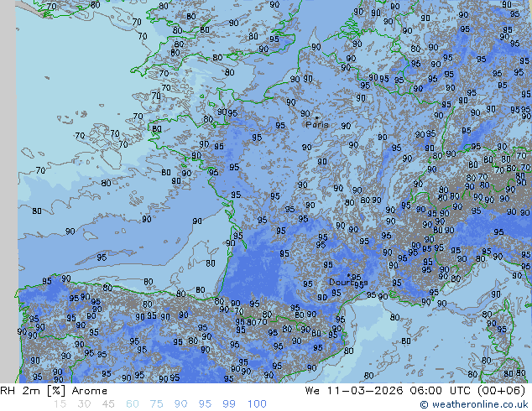Click legend value 45

click(108, 404)
